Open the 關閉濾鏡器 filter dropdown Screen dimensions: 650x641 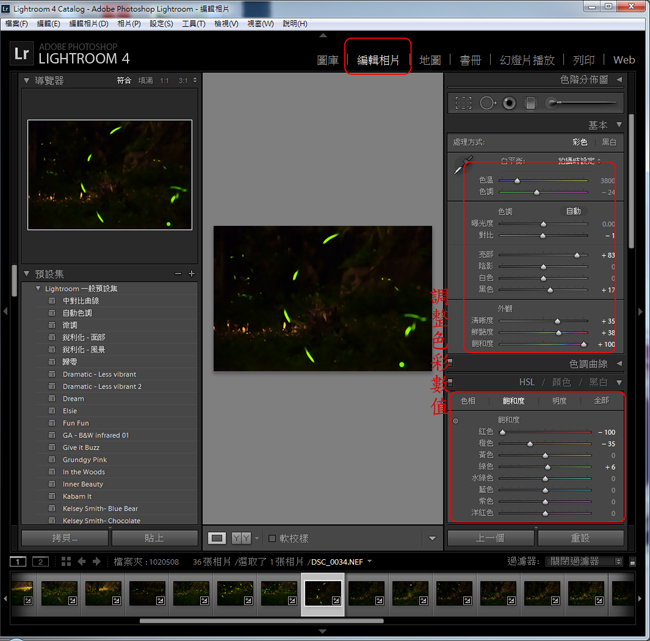(x=584, y=561)
